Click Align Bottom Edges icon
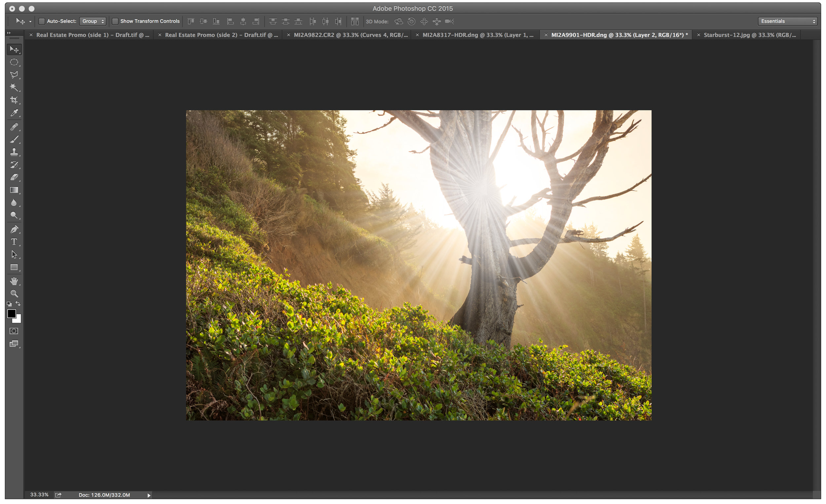Image resolution: width=826 pixels, height=504 pixels. [216, 21]
